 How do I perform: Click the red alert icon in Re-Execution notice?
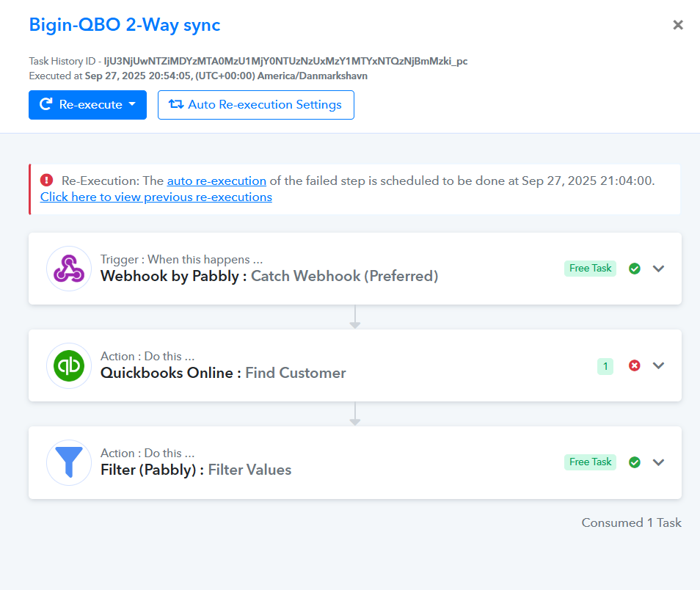tap(46, 181)
